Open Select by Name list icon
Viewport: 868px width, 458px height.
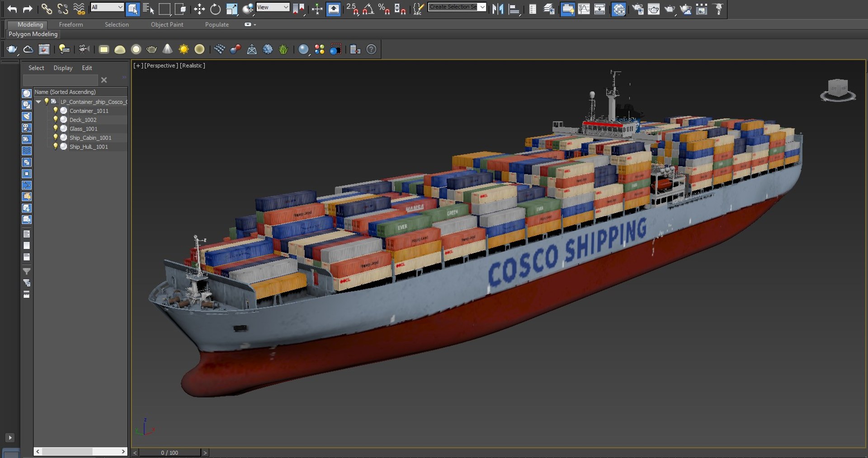click(x=148, y=9)
